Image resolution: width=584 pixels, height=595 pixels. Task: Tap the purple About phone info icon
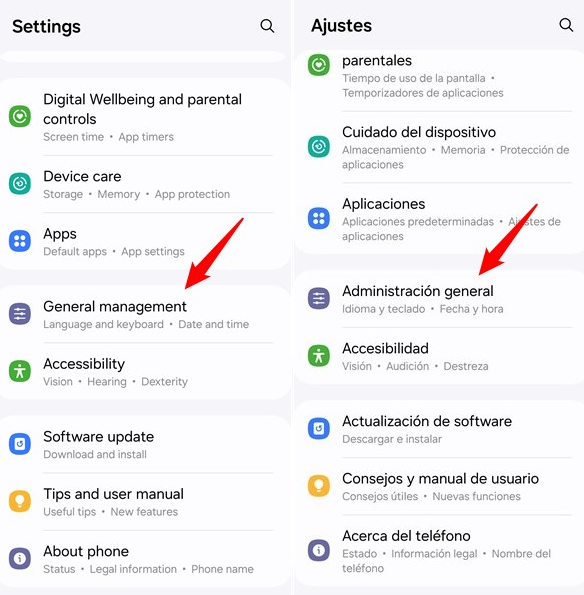(20, 559)
